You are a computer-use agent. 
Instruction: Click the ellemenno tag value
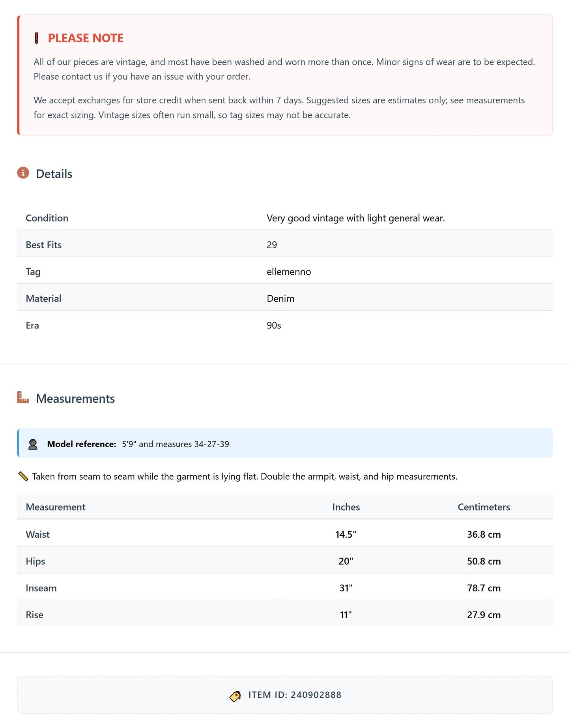click(x=289, y=272)
